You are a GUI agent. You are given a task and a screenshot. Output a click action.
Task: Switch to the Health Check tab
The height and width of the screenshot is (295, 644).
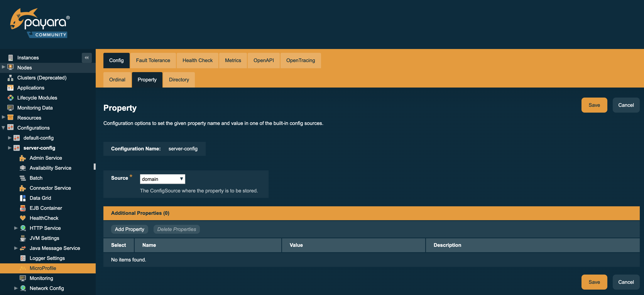point(198,60)
